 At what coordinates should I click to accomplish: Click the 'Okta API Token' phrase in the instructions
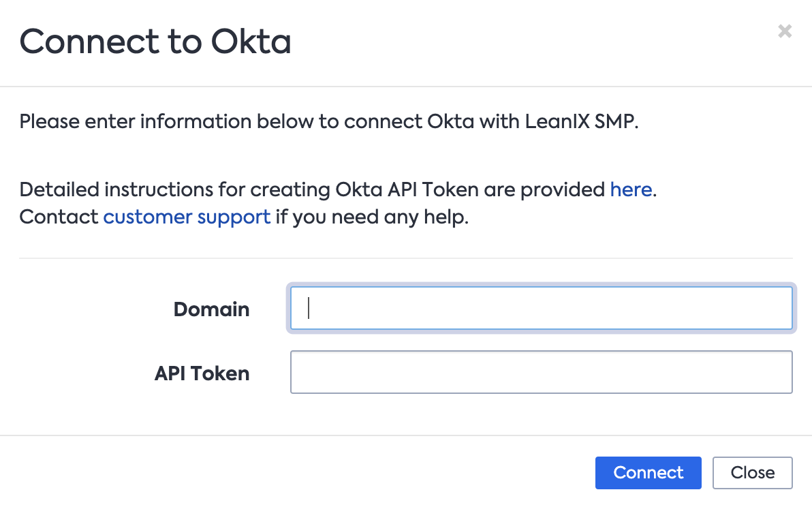[407, 189]
